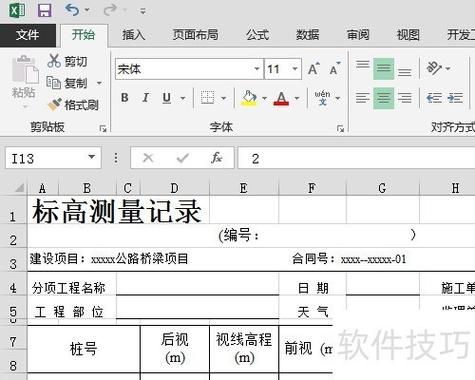Expand the fill color dropdown arrow

(265, 98)
